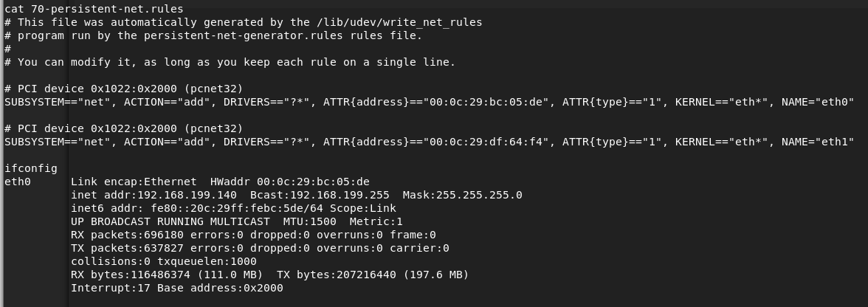
Task: Click the cat 70-persistent-net.rules command line
Action: (94, 9)
